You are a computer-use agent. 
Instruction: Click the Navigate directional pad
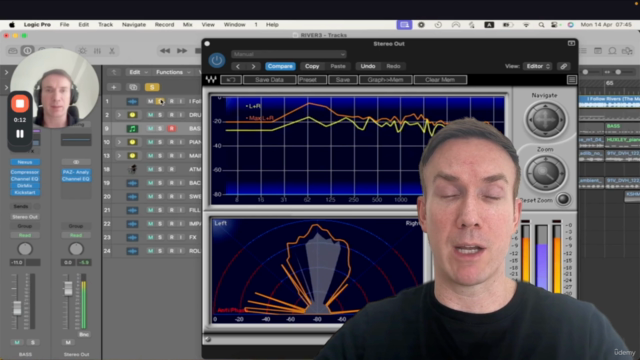[545, 120]
